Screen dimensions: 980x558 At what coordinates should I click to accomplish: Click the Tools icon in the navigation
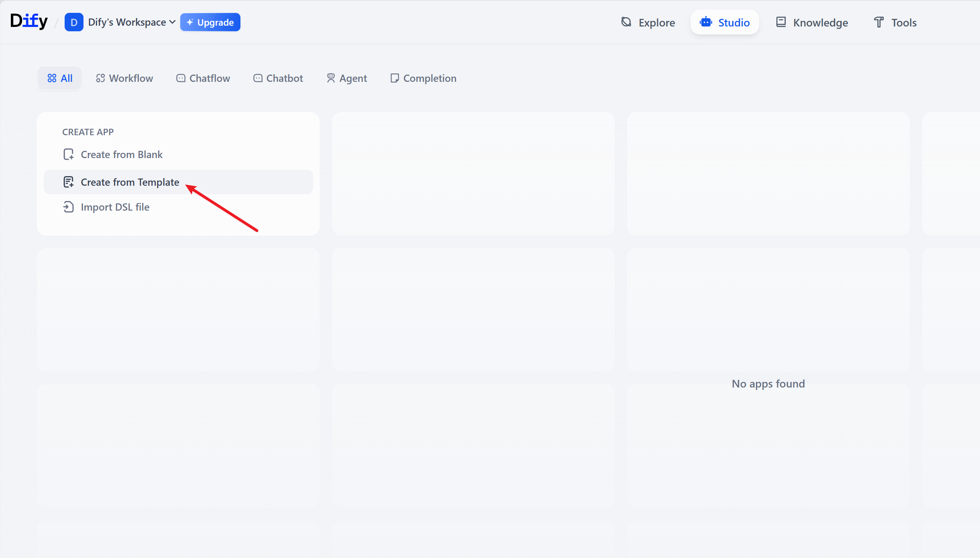[878, 22]
